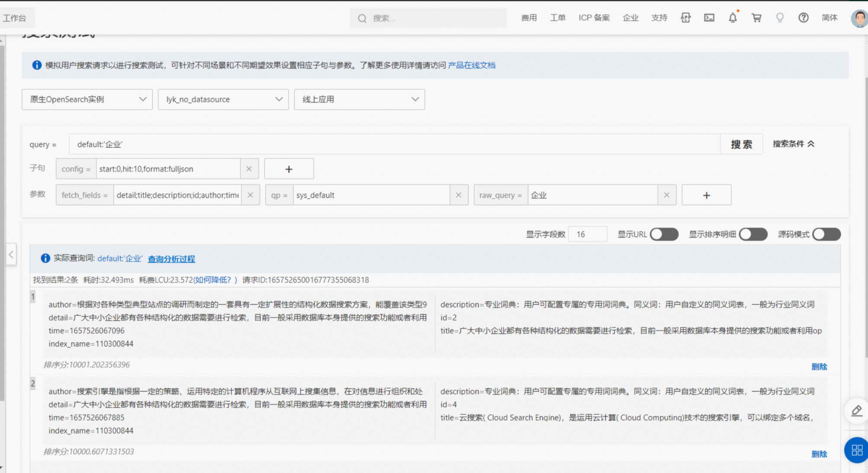Remove the fetch_fields parameter

click(250, 195)
